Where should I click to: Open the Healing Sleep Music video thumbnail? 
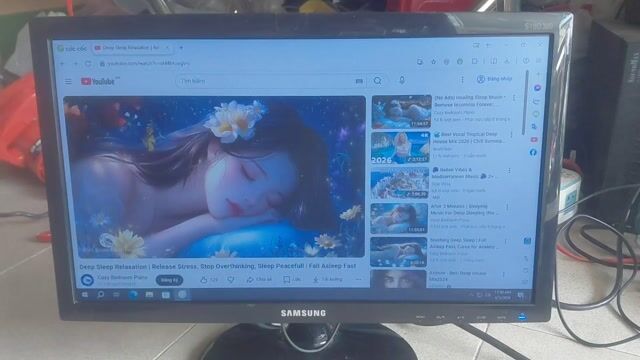[x=401, y=111]
